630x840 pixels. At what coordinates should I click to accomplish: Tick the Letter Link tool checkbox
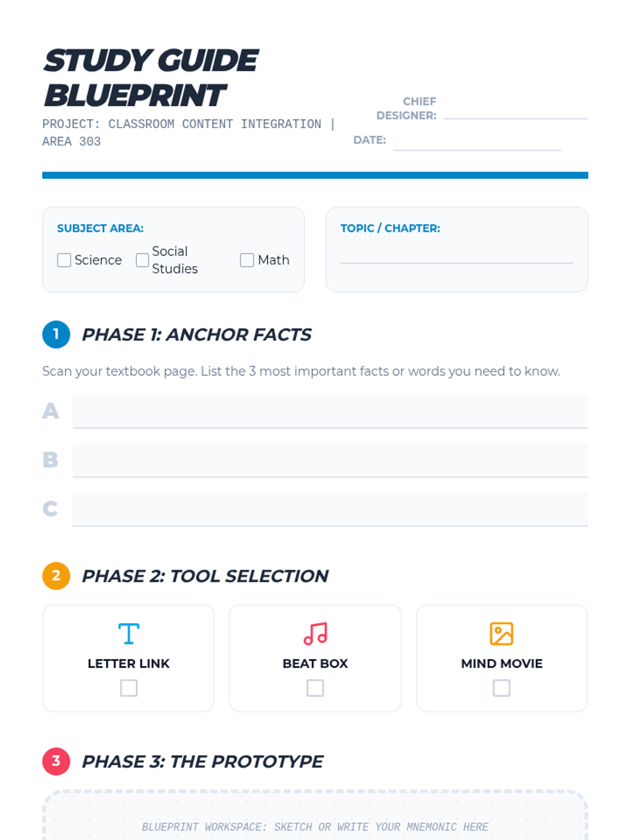click(129, 688)
